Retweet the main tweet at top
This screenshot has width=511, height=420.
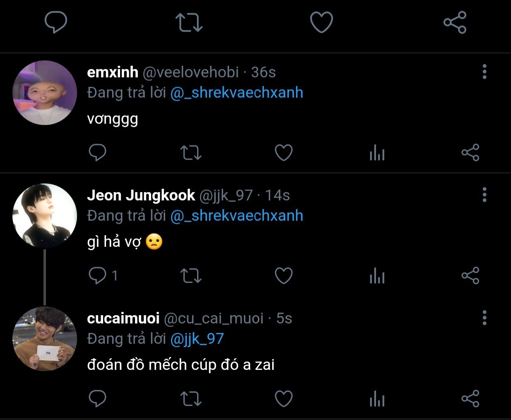click(x=189, y=22)
